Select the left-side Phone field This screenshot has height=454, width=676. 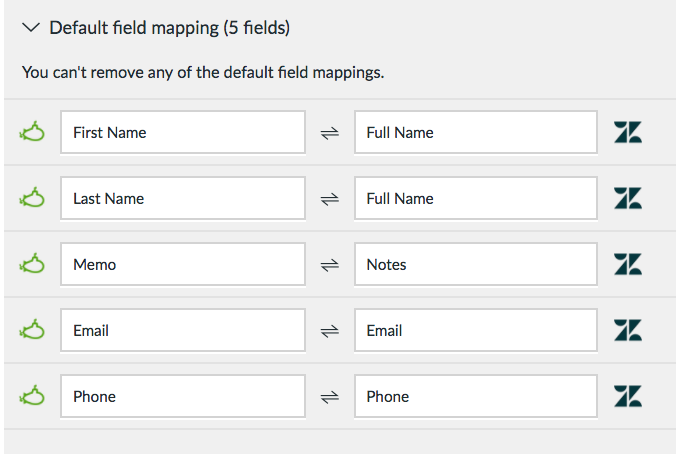coord(183,396)
